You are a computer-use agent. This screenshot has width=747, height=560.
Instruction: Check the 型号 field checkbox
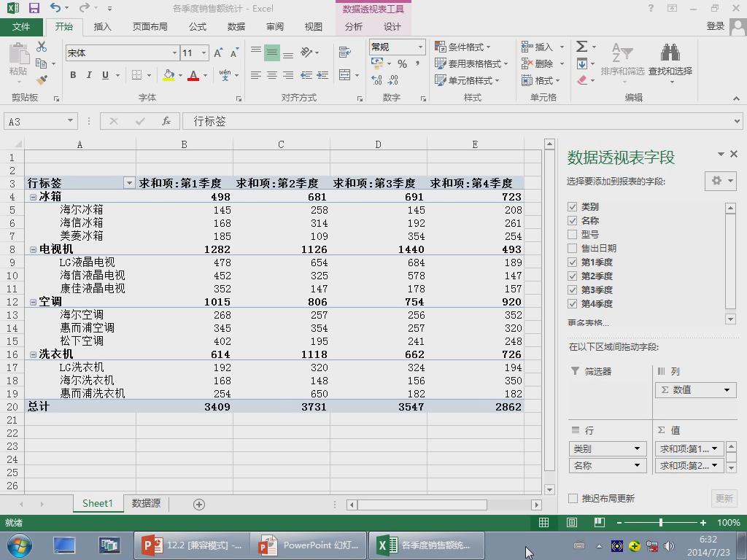(572, 234)
